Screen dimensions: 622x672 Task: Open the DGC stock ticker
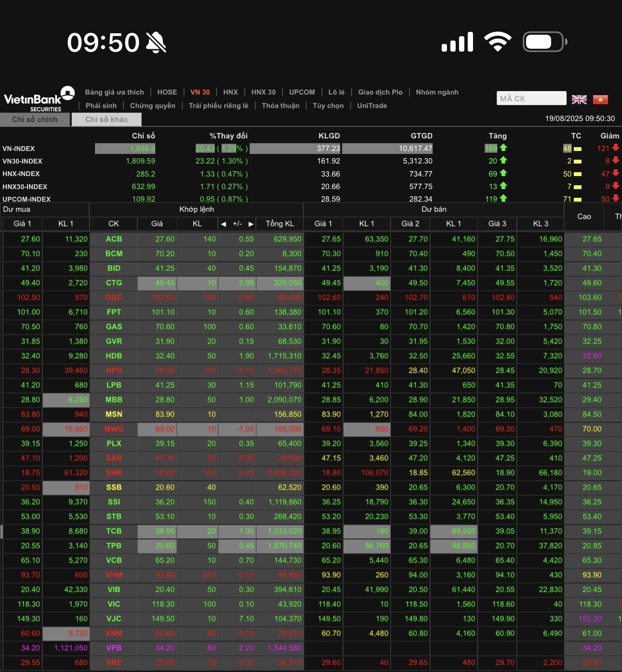[114, 298]
